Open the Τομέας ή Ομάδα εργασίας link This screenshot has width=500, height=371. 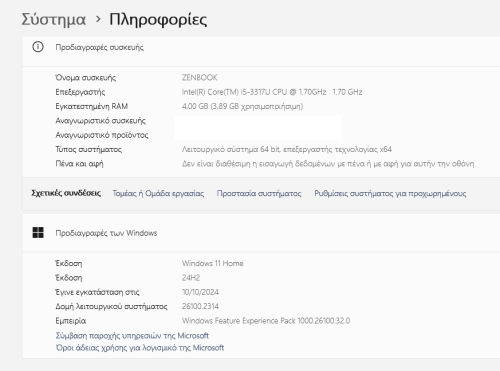pos(158,193)
